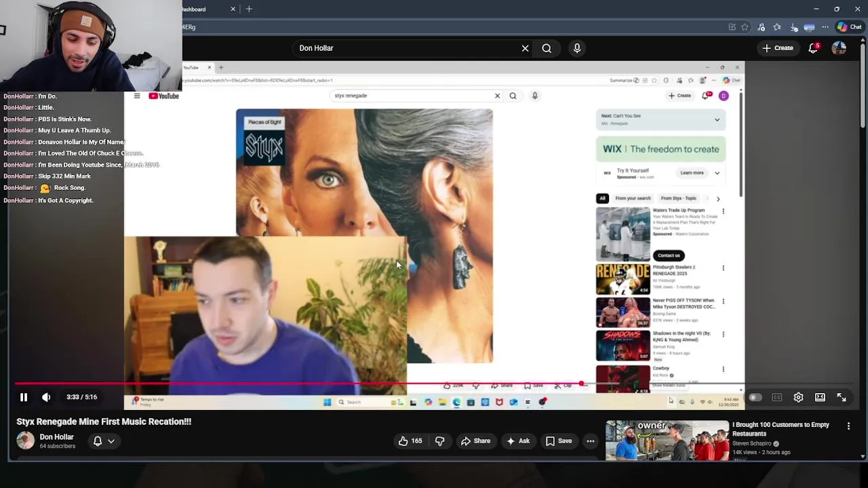Click the video title Styx Renegade Mine First Music Recation
This screenshot has height=488, width=868.
tap(104, 422)
